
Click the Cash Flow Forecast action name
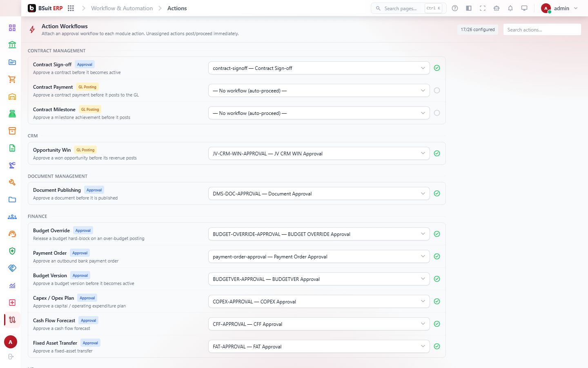54,321
